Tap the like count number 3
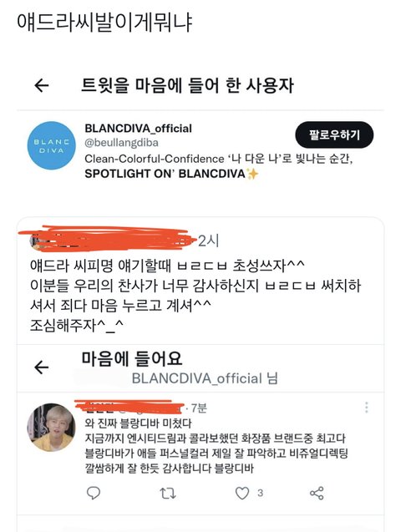The image size is (401, 532). pyautogui.click(x=260, y=493)
